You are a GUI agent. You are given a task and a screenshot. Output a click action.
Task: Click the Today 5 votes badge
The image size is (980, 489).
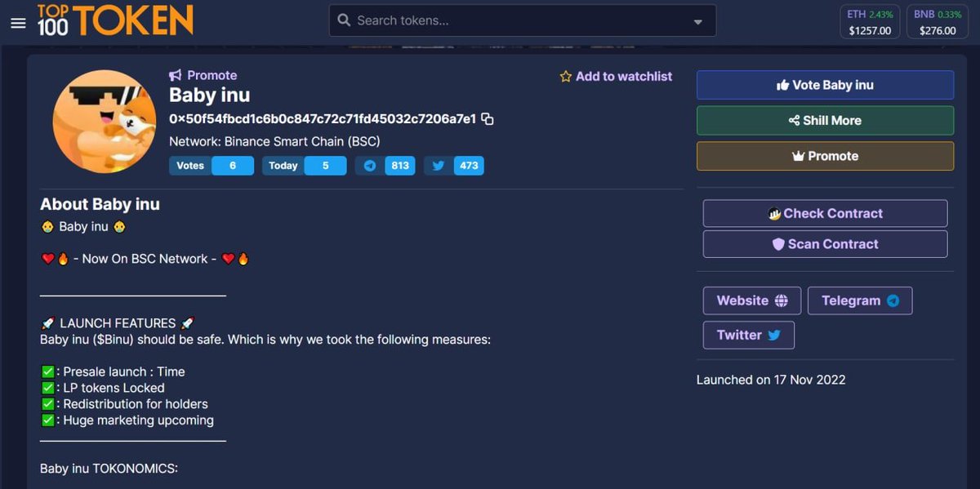click(x=304, y=166)
